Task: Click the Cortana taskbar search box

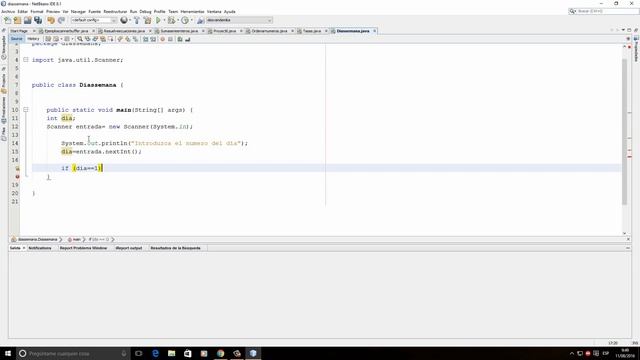Action: pos(73,353)
